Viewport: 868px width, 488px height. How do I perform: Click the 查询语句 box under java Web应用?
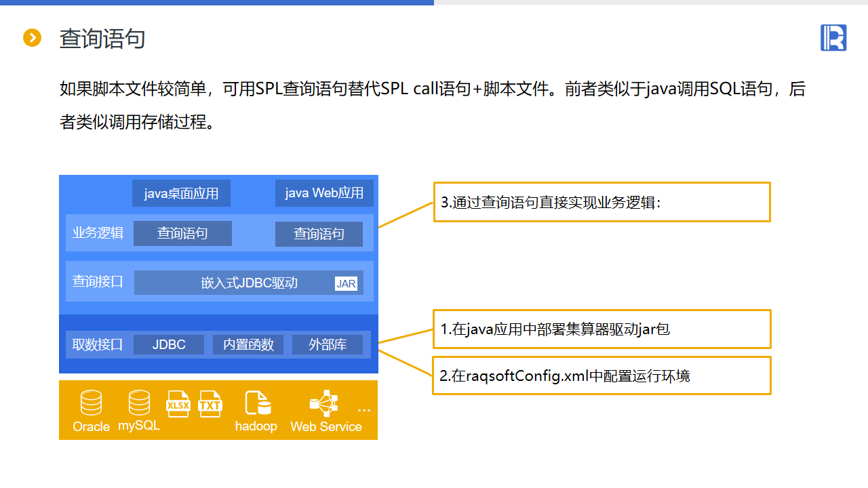[319, 235]
